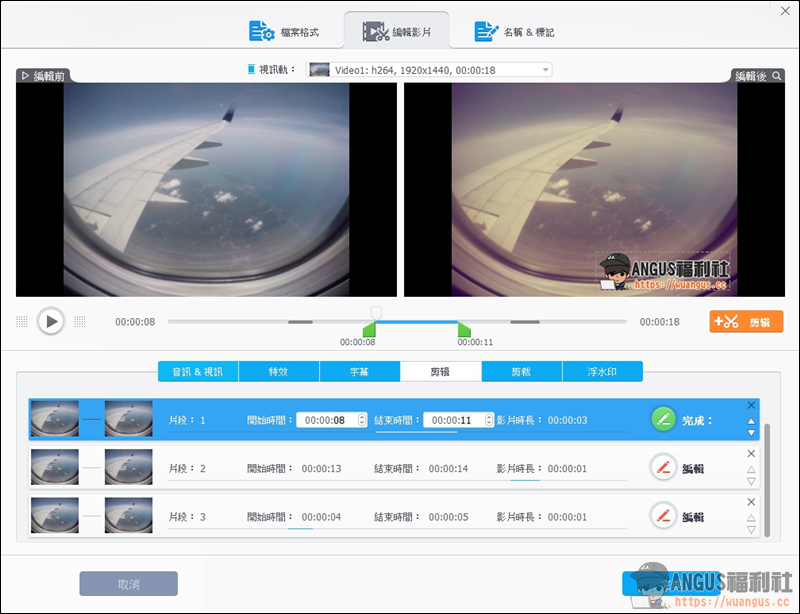Click segment 2 end time 00:00:14
800x614 pixels.
(448, 469)
